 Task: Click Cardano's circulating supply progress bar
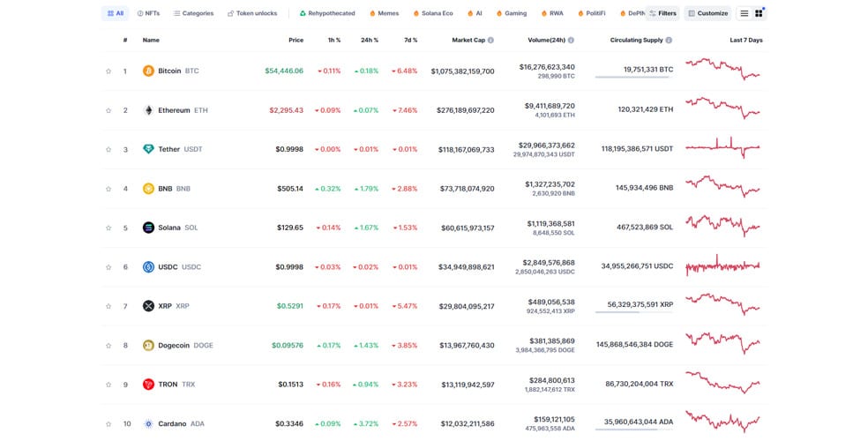(634, 430)
